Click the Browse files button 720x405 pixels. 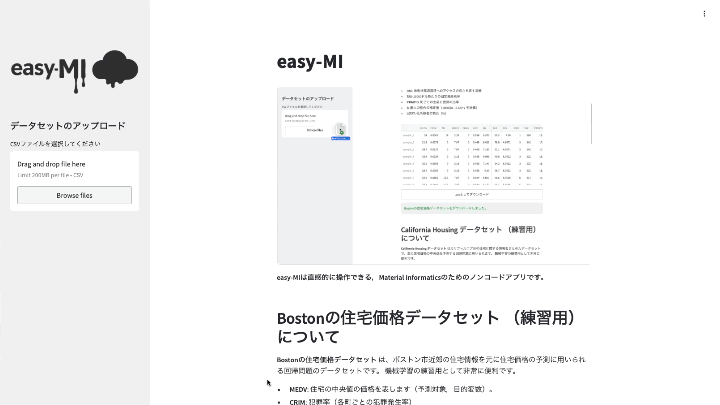click(x=74, y=195)
